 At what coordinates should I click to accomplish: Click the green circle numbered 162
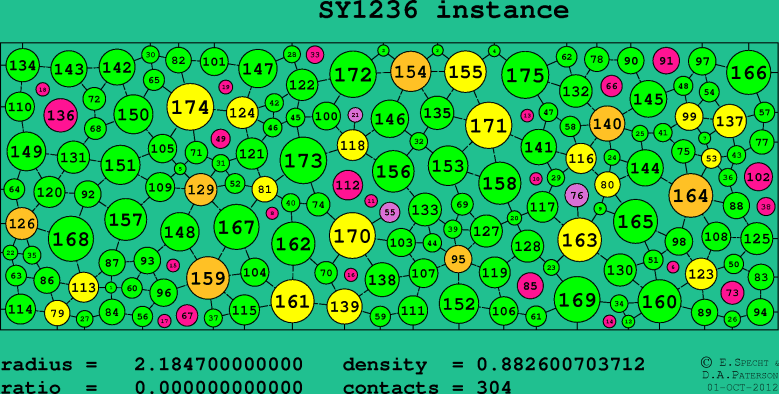(294, 243)
